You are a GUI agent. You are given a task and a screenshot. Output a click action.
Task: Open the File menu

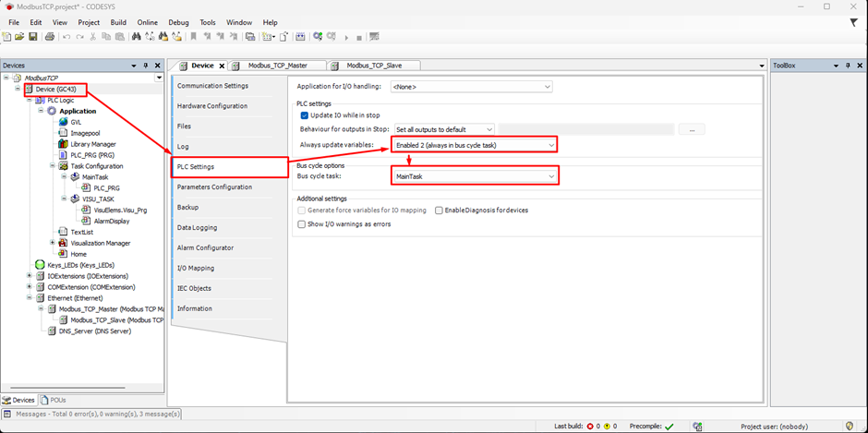[x=14, y=23]
